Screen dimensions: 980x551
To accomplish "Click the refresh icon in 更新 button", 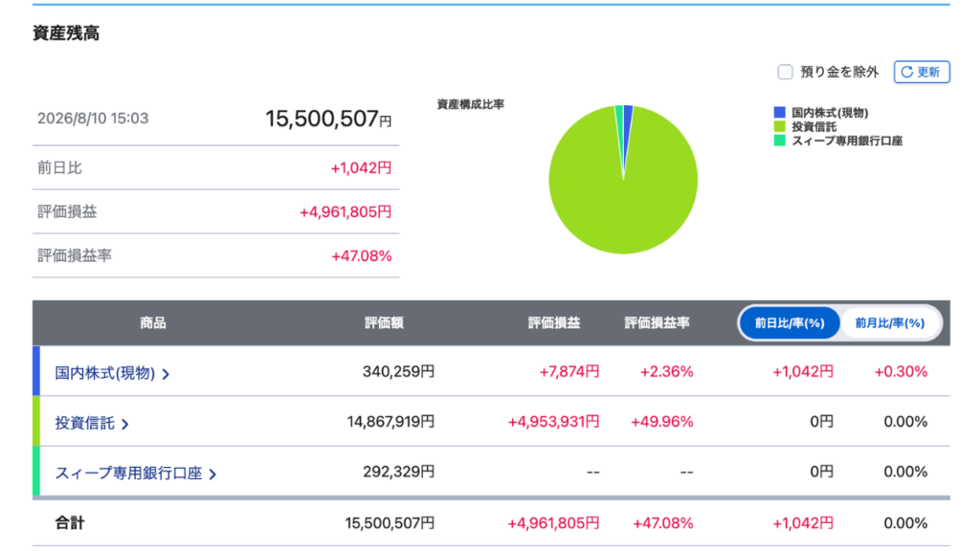I will [907, 72].
